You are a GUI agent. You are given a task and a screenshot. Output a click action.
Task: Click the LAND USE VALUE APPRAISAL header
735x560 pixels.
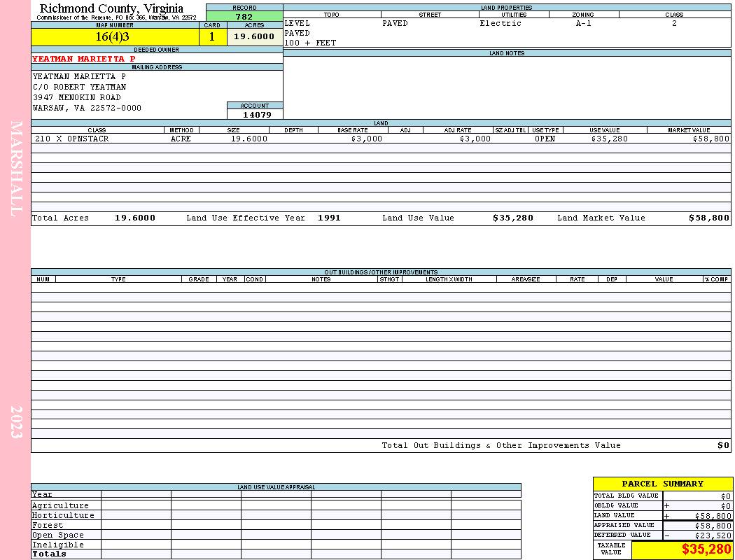click(x=276, y=487)
